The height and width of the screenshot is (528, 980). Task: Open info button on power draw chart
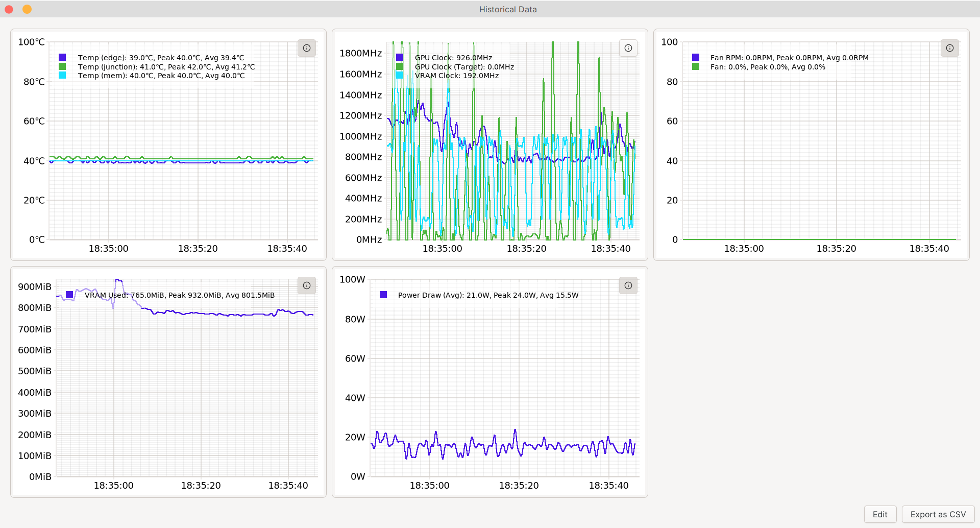point(628,285)
